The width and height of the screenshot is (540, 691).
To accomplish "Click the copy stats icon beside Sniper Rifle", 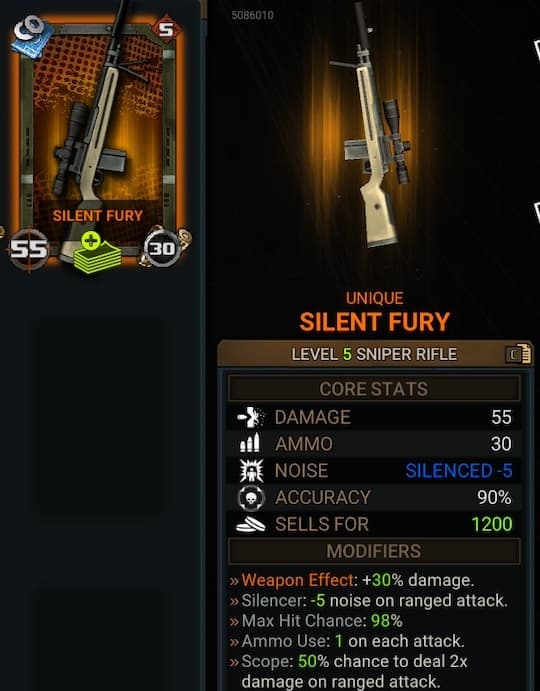I will click(518, 354).
